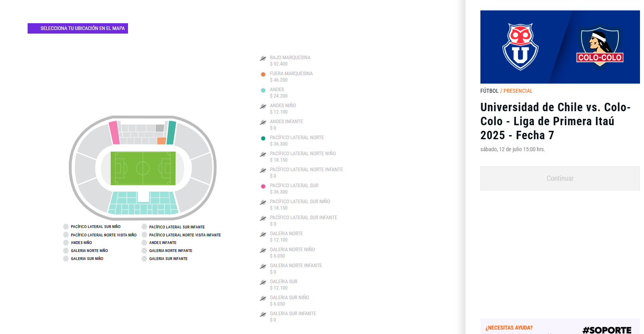The height and width of the screenshot is (334, 644).
Task: Click the ANDES NIÑO gray map legend dot
Action: (66, 243)
